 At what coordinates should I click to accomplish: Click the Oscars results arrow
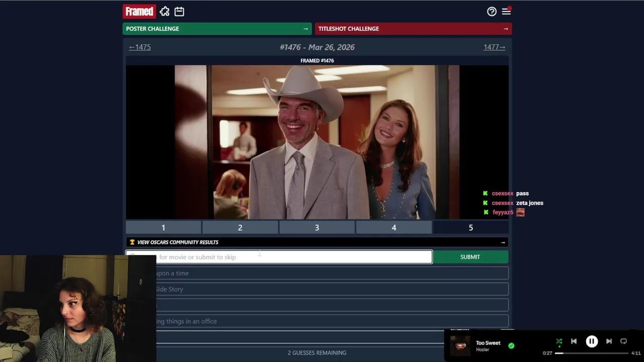click(x=503, y=242)
